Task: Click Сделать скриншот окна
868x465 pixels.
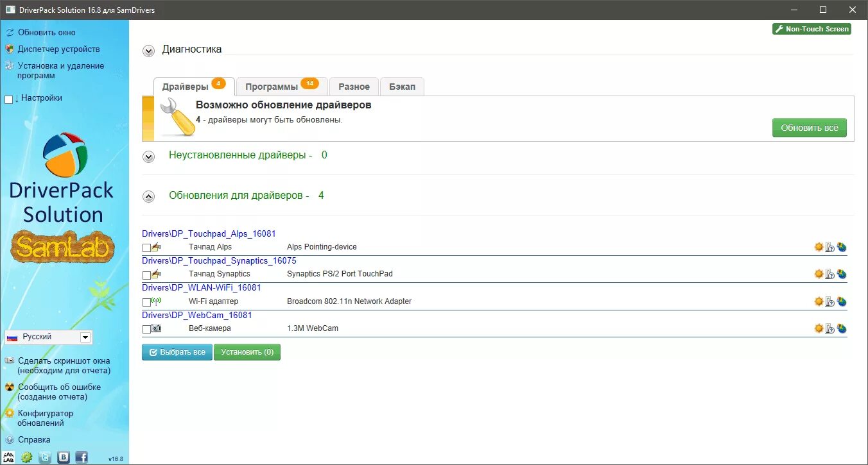Action: (64, 366)
